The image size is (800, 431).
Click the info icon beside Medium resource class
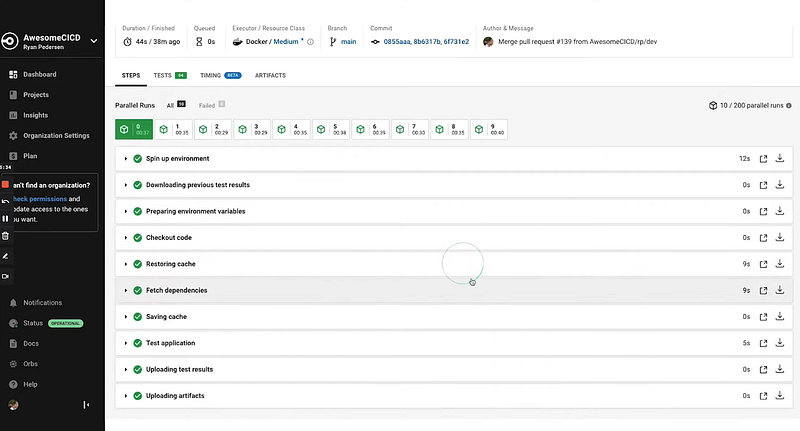pyautogui.click(x=310, y=42)
